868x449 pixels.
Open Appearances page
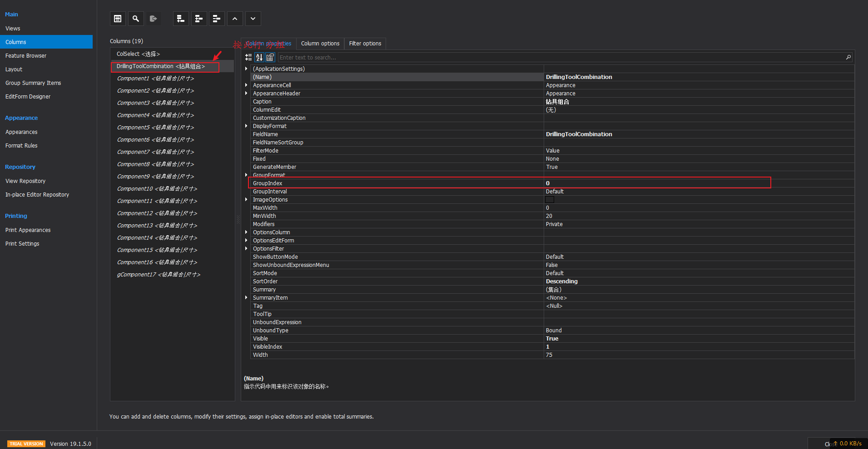[x=21, y=132]
